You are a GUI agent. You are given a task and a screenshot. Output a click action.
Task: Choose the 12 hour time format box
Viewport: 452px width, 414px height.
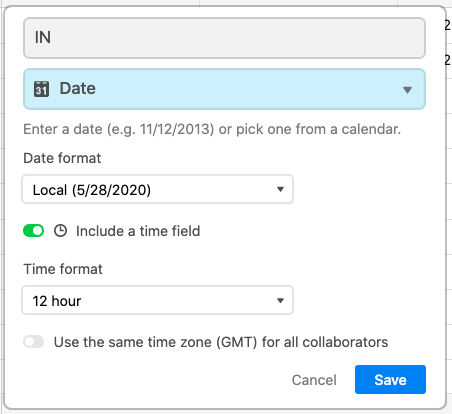[x=157, y=300]
